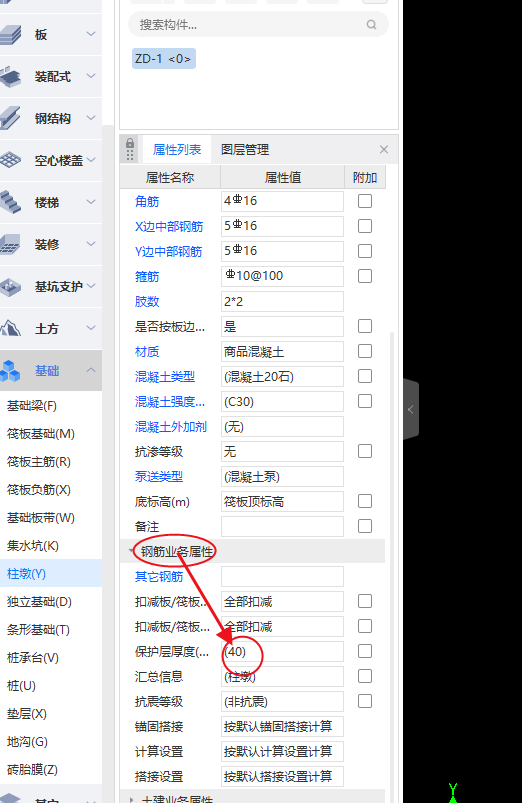Click the 装配式 category icon
The height and width of the screenshot is (803, 522).
coord(11,77)
